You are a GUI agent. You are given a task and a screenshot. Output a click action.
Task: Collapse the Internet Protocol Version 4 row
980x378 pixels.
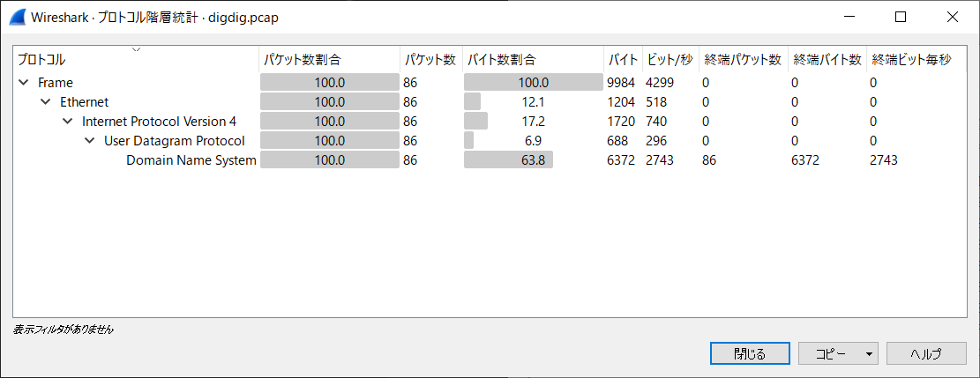point(68,122)
